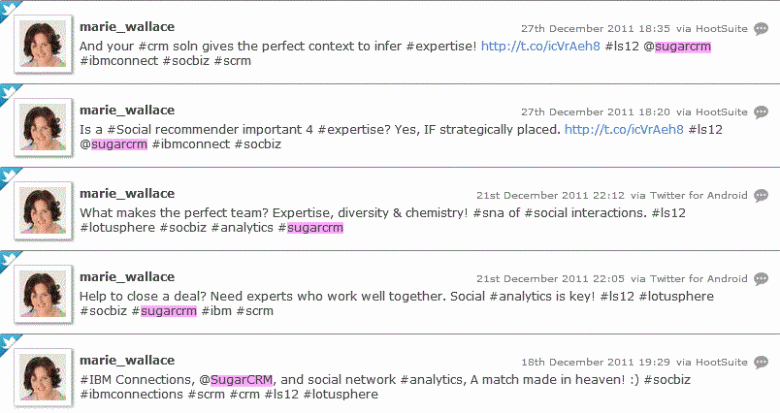Click Twitter bird badge on second tweet
Image resolution: width=780 pixels, height=413 pixels.
coord(11,93)
